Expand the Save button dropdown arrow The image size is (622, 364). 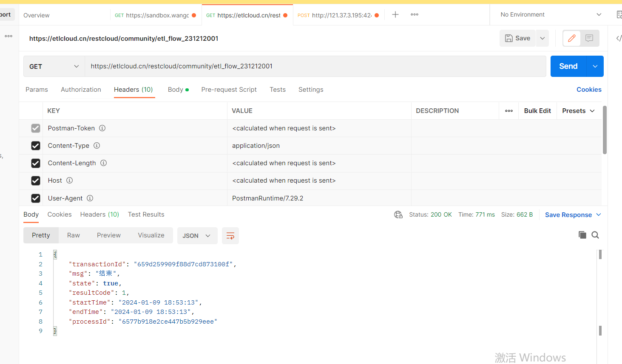point(542,38)
